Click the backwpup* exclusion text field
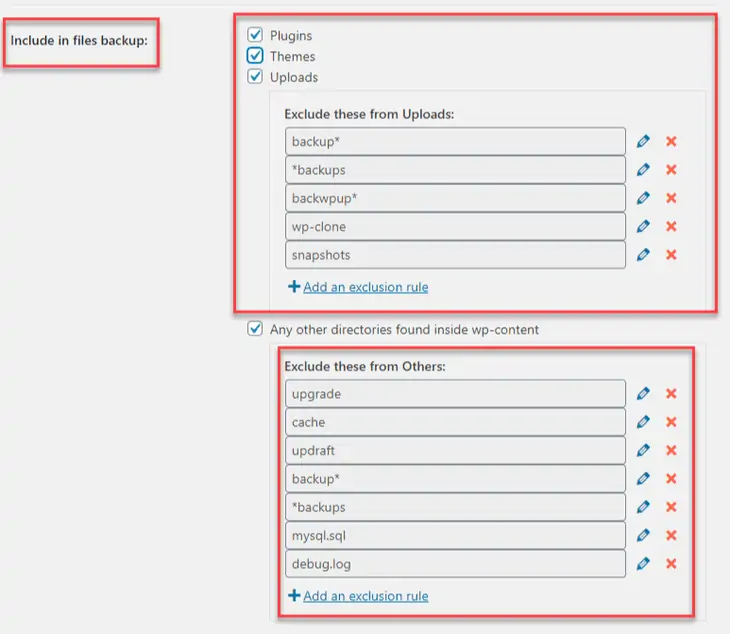The width and height of the screenshot is (730, 634). (x=455, y=198)
